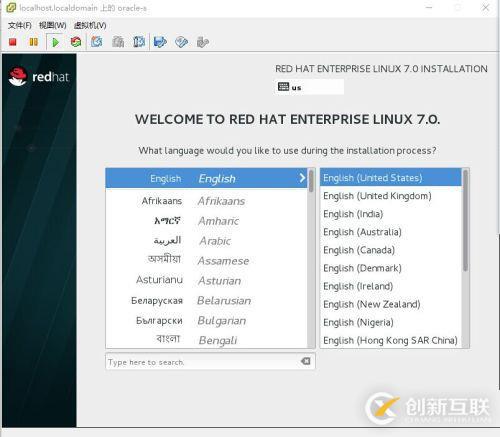Take a snapshot of the VM
Viewport: 500px width, 437px height.
click(x=97, y=42)
